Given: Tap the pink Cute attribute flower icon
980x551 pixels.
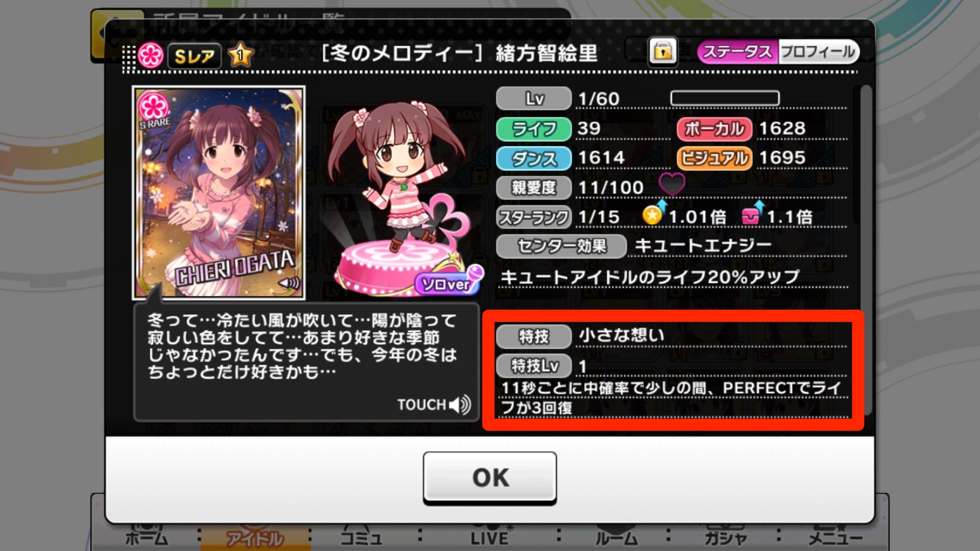Looking at the screenshot, I should click(151, 55).
